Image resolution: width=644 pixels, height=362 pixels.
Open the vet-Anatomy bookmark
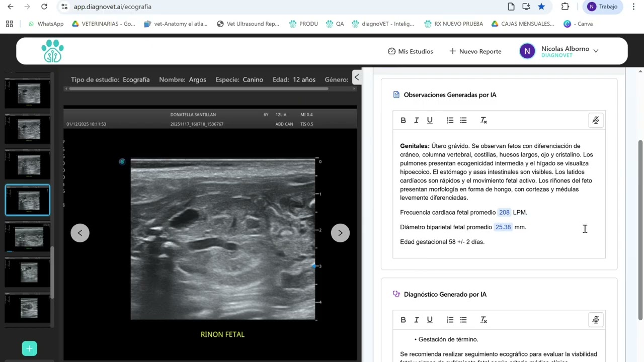pos(176,24)
